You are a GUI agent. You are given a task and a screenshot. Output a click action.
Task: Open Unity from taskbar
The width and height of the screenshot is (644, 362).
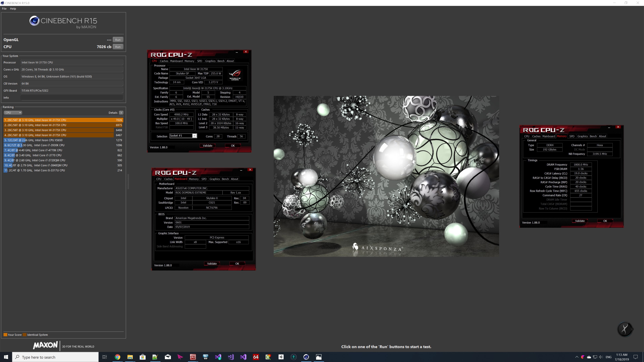(x=281, y=357)
